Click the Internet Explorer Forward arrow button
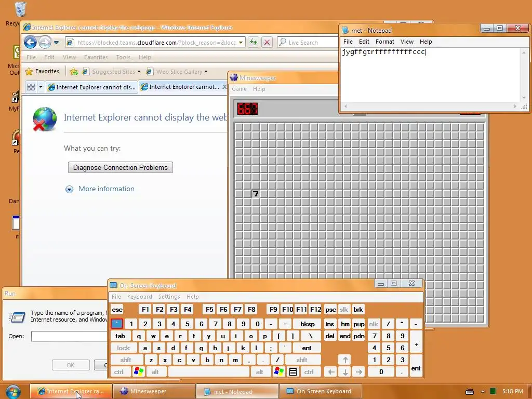The height and width of the screenshot is (399, 532). [x=45, y=43]
